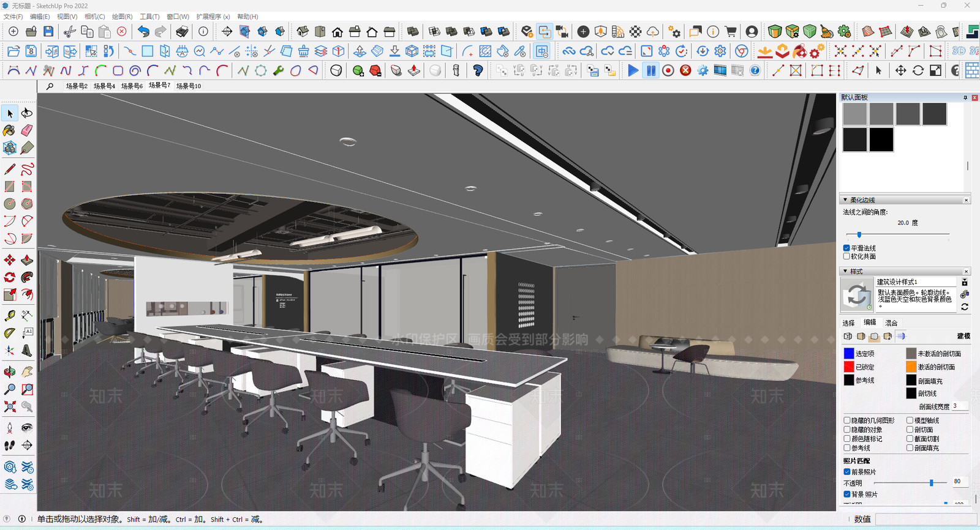Uncheck the 前景照片 checkbox
The width and height of the screenshot is (980, 530).
coord(847,472)
